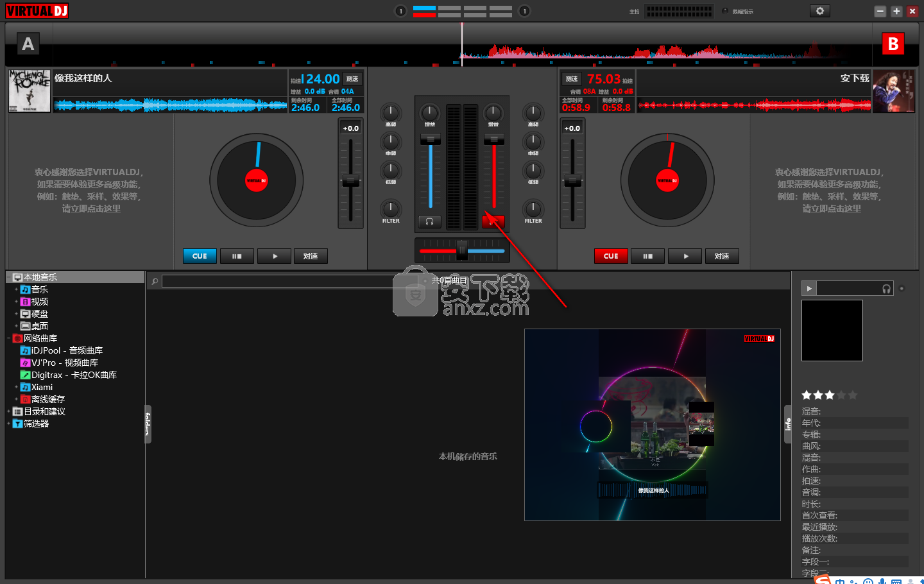Select VJ'Pro - 视频曲库
Screen dimensions: 924x584
coord(65,363)
